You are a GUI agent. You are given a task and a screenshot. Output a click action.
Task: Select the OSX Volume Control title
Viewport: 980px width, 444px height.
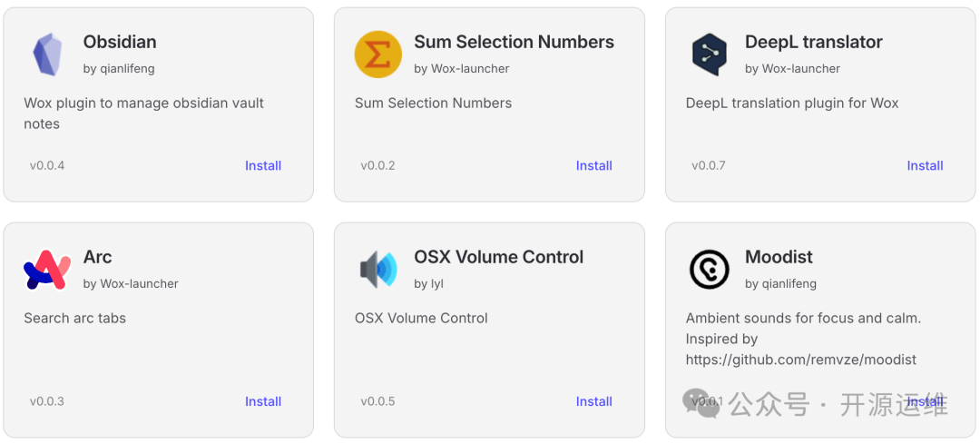(x=498, y=257)
